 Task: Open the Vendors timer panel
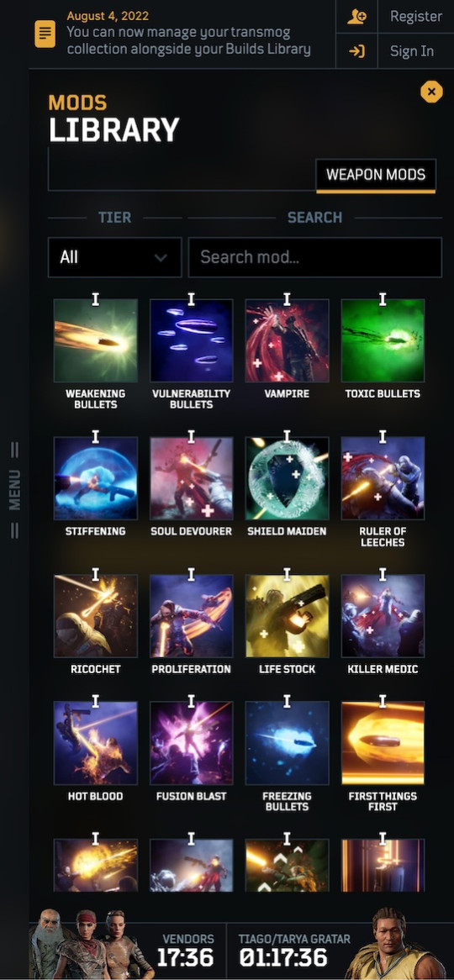click(185, 950)
